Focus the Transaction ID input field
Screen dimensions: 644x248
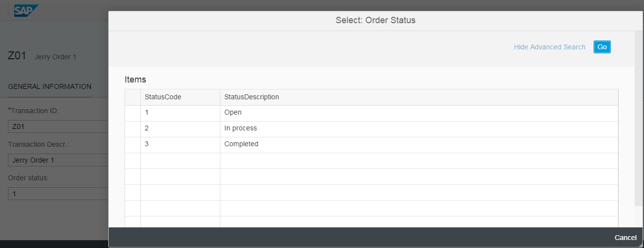click(58, 126)
